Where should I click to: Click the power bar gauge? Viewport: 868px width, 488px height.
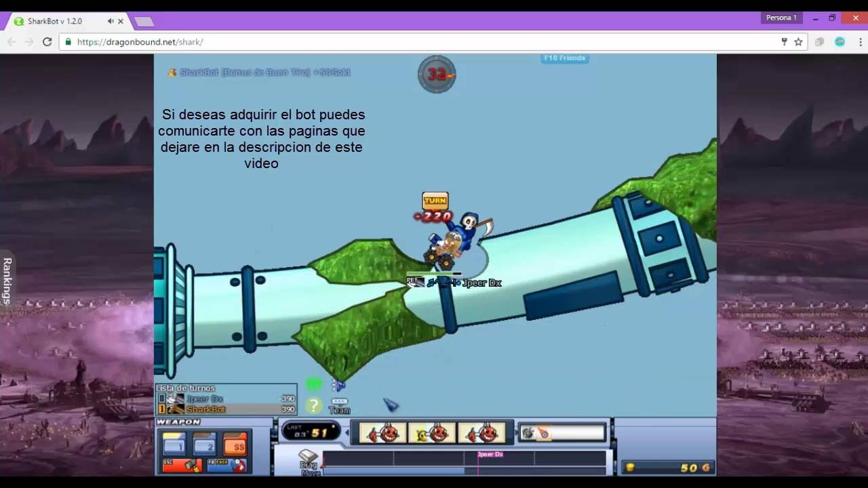[464, 458]
